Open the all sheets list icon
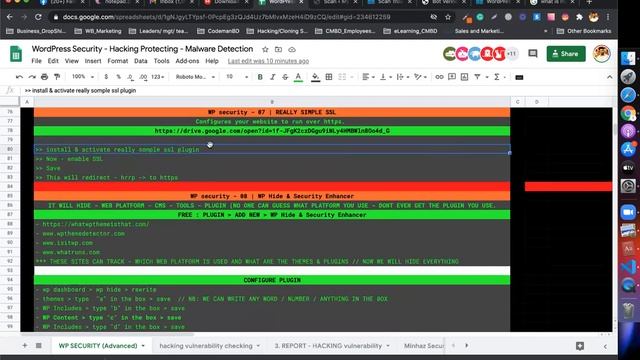Image resolution: width=640 pixels, height=360 pixels. [38, 346]
